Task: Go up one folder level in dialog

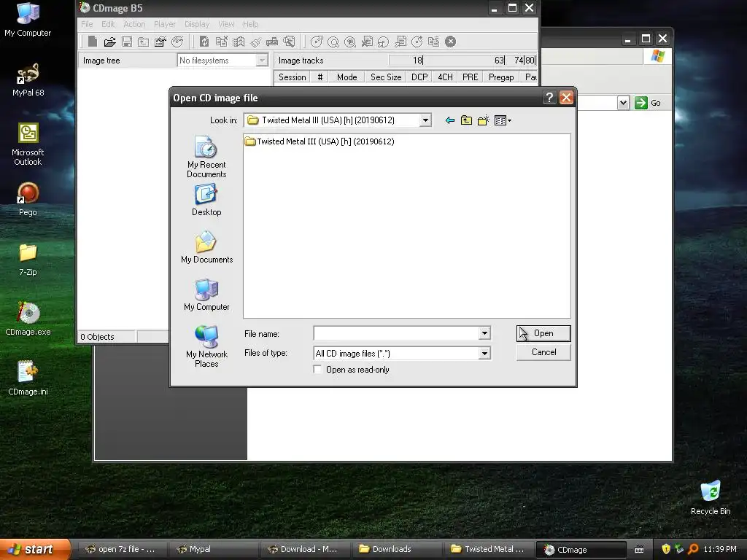Action: coord(466,120)
